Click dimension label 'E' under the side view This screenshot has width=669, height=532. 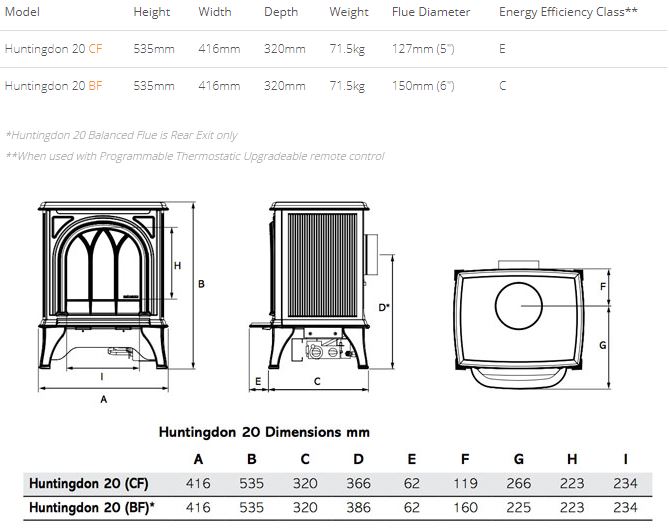click(258, 381)
